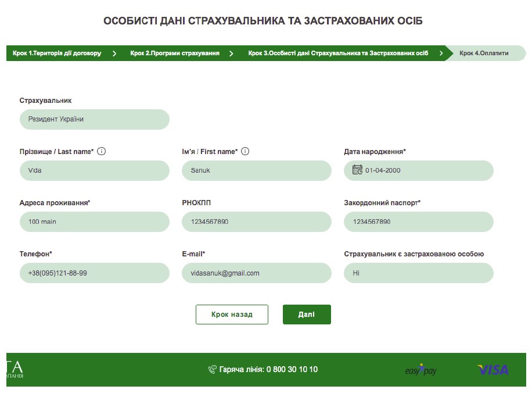Click the hotline phone icon in footer

(x=212, y=369)
